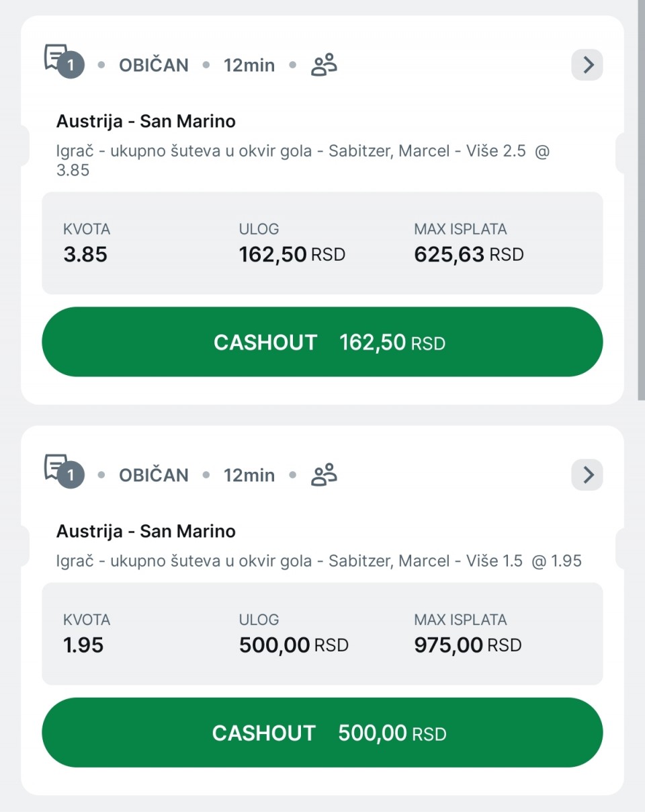Open second Austrija - San Marino match title
The height and width of the screenshot is (812, 645).
(x=146, y=532)
